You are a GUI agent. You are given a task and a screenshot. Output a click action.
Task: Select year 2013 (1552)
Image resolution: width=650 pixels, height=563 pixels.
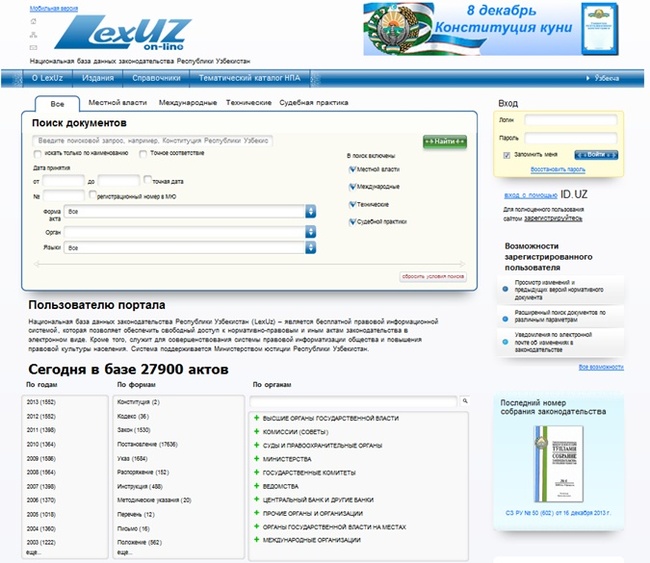pos(41,402)
